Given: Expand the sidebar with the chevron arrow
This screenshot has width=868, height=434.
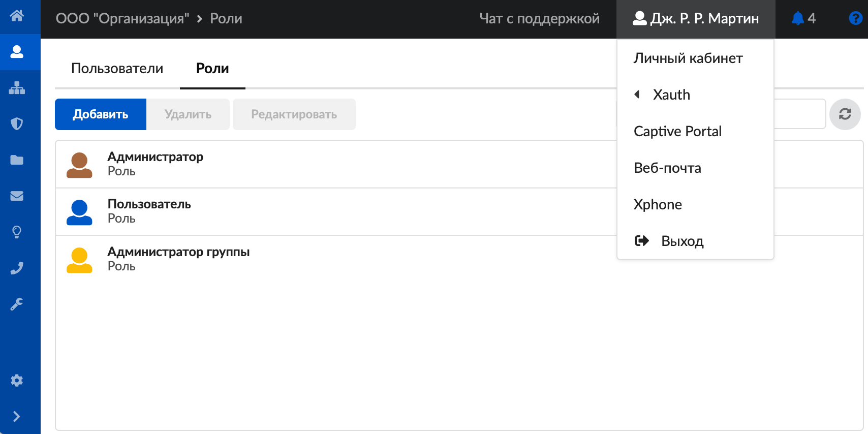Looking at the screenshot, I should [17, 417].
